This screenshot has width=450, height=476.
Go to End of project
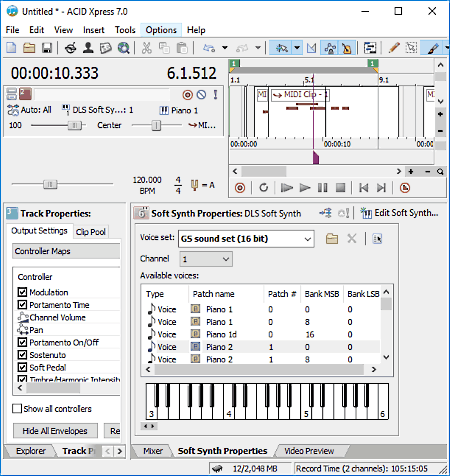381,188
